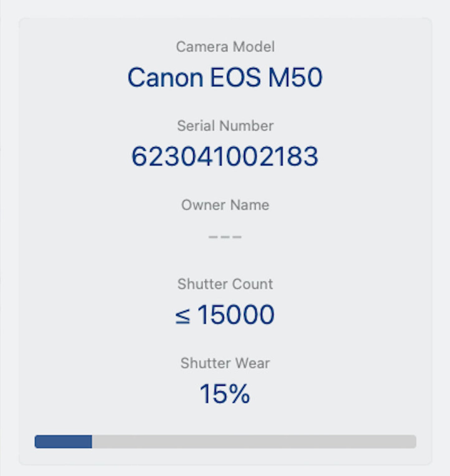The width and height of the screenshot is (450, 476).
Task: Click the Owner Name label
Action: coord(225,205)
